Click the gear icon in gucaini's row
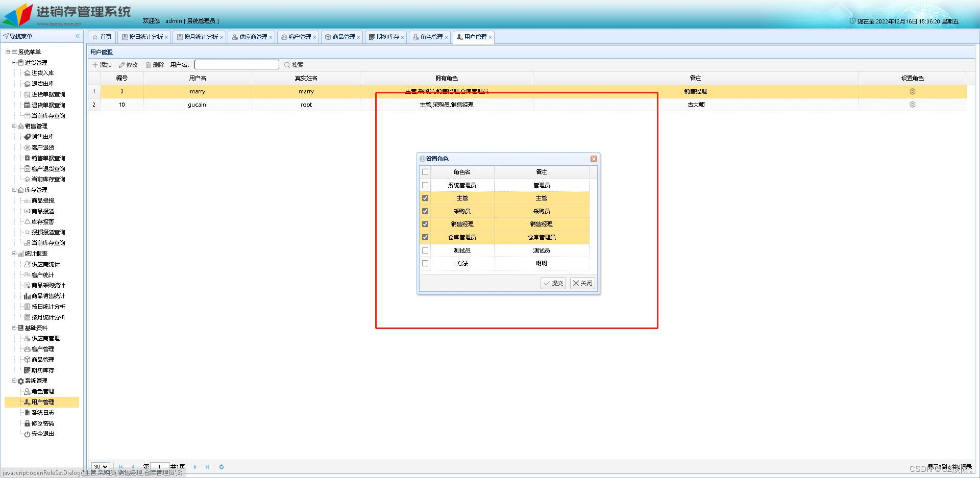 [x=912, y=105]
